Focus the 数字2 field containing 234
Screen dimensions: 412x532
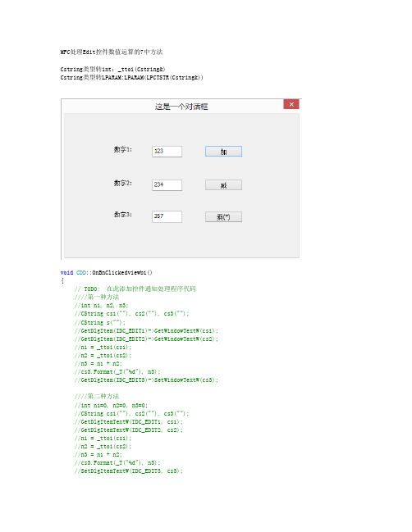(167, 185)
